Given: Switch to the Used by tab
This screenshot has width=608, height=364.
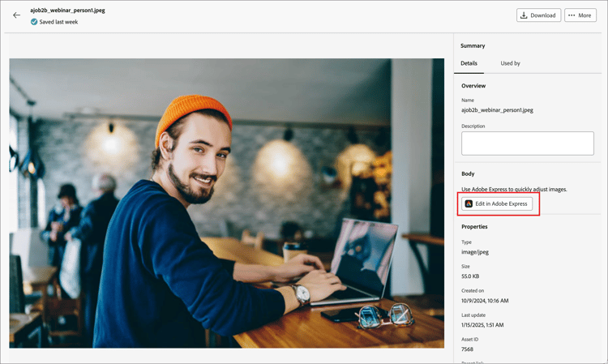Looking at the screenshot, I should point(510,63).
